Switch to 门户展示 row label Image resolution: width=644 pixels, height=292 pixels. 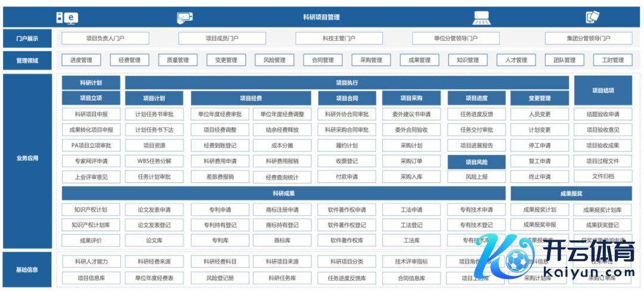tap(27, 39)
